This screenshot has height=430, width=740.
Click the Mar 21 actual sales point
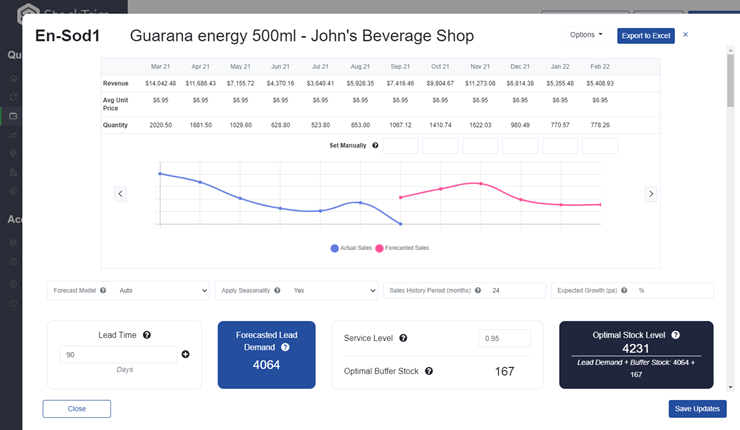[160, 174]
